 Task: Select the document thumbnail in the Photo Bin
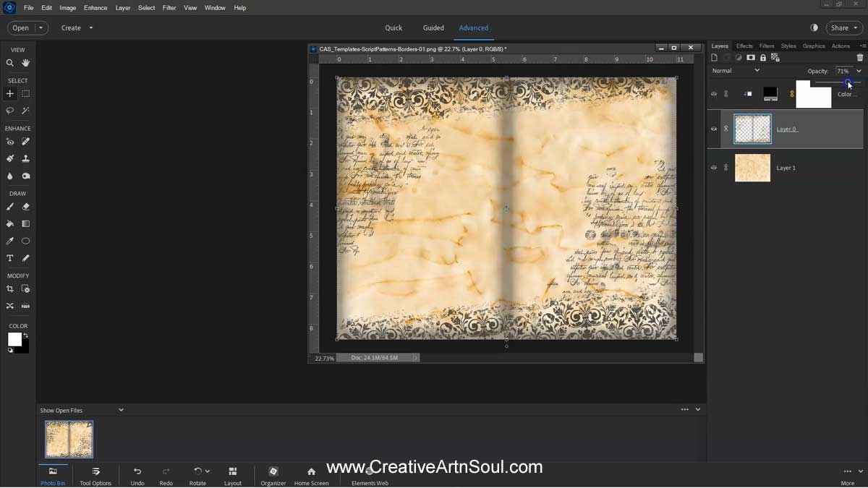click(69, 438)
